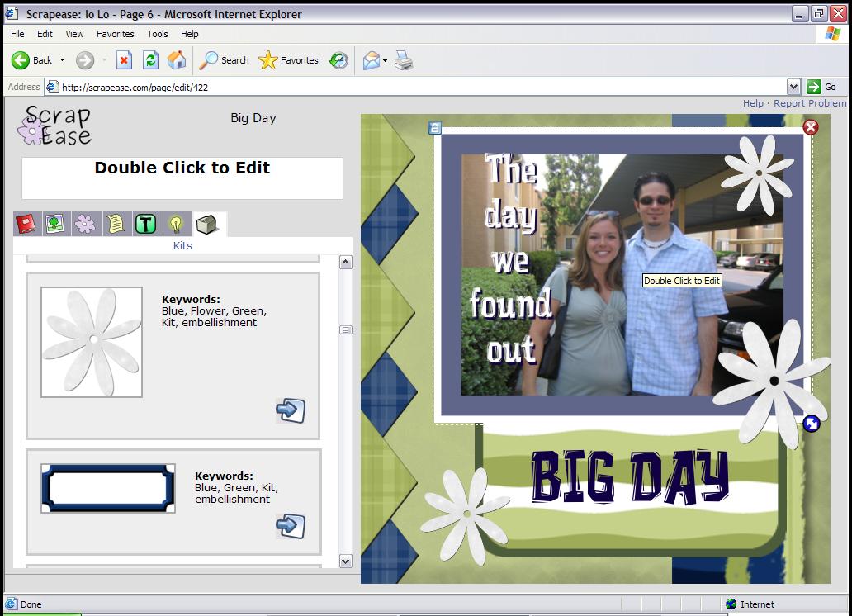Remove selected photo with red X icon
The width and height of the screenshot is (852, 616).
click(x=811, y=127)
